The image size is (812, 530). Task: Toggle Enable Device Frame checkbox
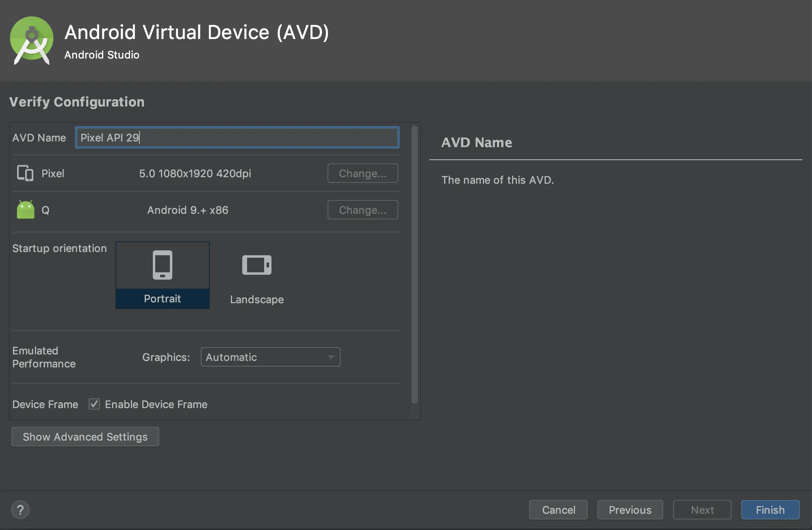[94, 404]
